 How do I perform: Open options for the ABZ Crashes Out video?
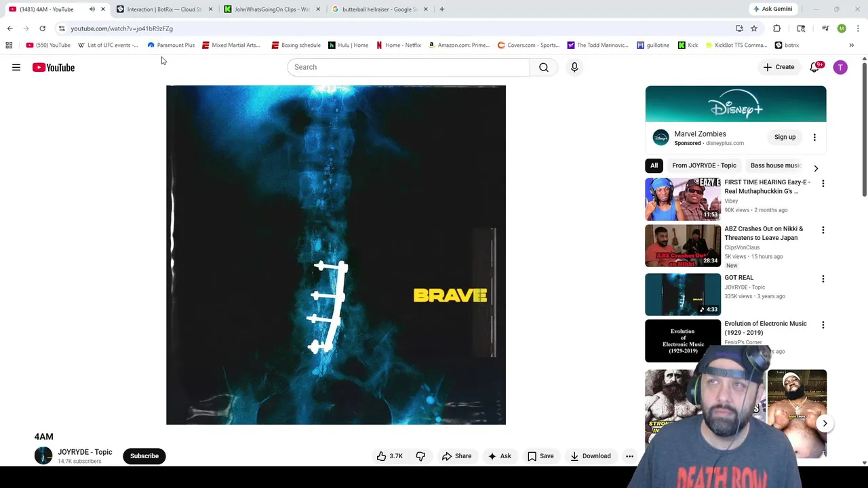pyautogui.click(x=823, y=230)
